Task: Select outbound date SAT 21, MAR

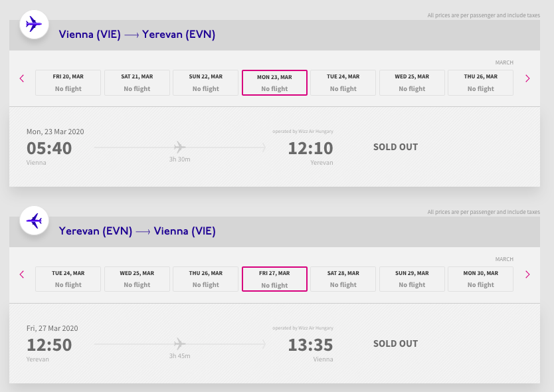Action: coord(137,82)
